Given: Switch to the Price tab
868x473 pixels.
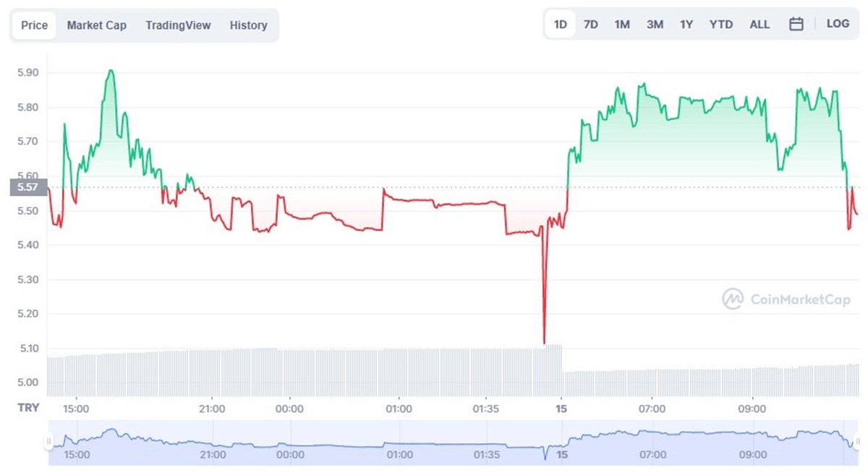Looking at the screenshot, I should (x=34, y=25).
